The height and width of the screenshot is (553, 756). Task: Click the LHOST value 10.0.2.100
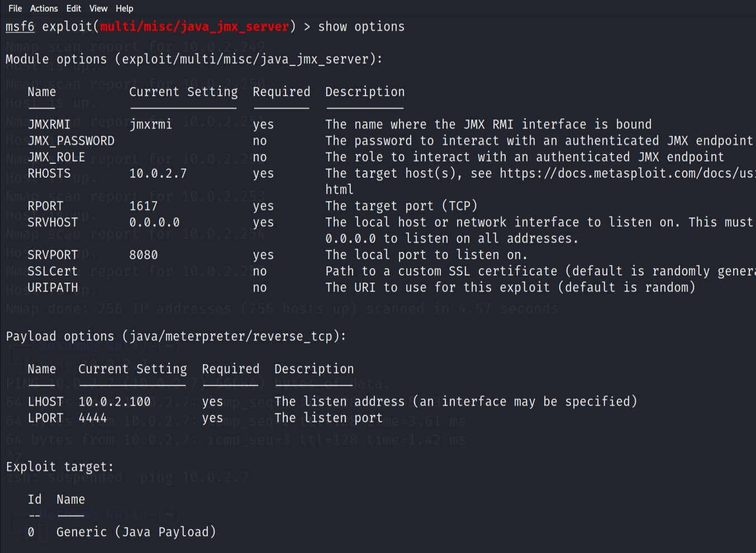(115, 402)
